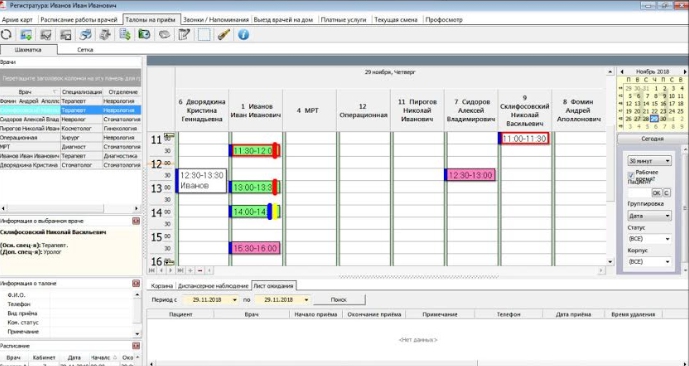
Task: Select the green 11:30-12:00 appointment slot
Action: (x=254, y=151)
